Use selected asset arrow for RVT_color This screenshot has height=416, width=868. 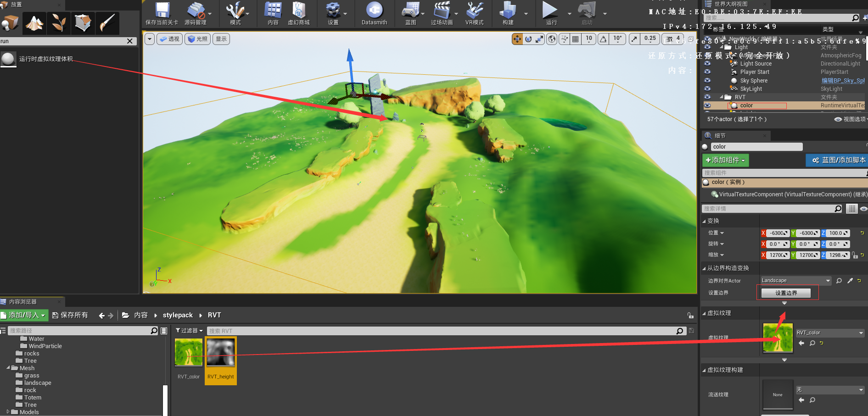801,343
